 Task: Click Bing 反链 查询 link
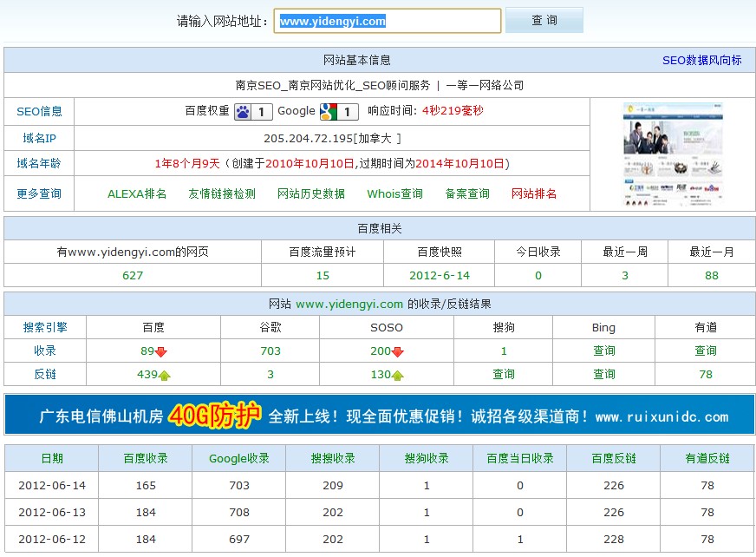tap(604, 375)
